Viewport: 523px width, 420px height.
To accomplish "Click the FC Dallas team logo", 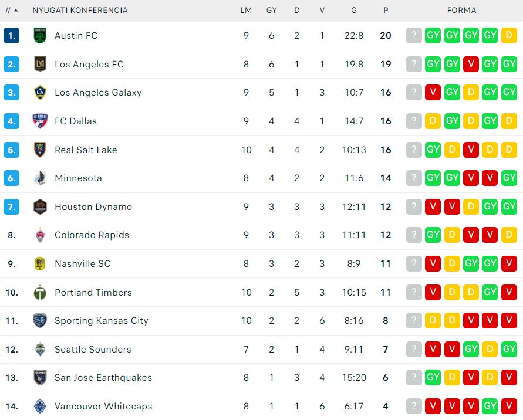I will pyautogui.click(x=40, y=121).
